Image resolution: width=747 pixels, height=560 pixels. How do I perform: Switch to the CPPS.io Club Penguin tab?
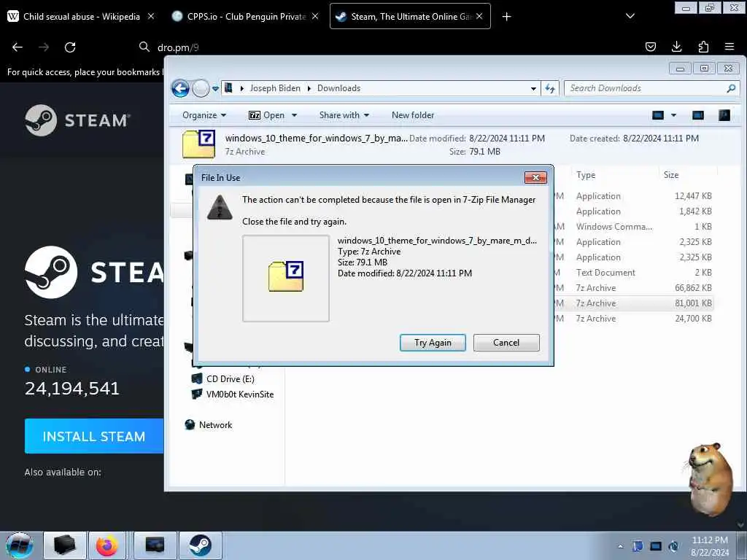[246, 16]
